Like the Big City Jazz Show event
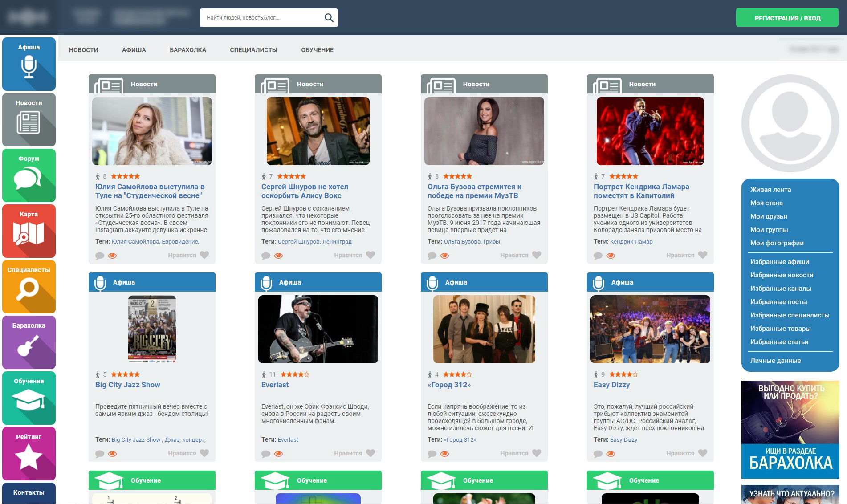 click(204, 453)
